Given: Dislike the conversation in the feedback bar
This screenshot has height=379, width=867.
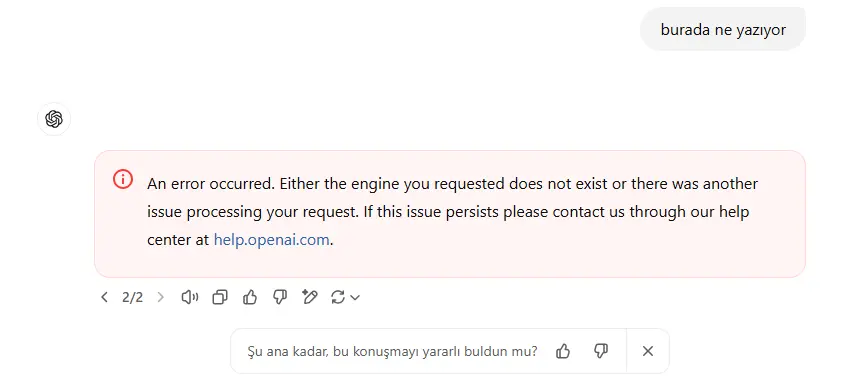Looking at the screenshot, I should click(x=601, y=351).
